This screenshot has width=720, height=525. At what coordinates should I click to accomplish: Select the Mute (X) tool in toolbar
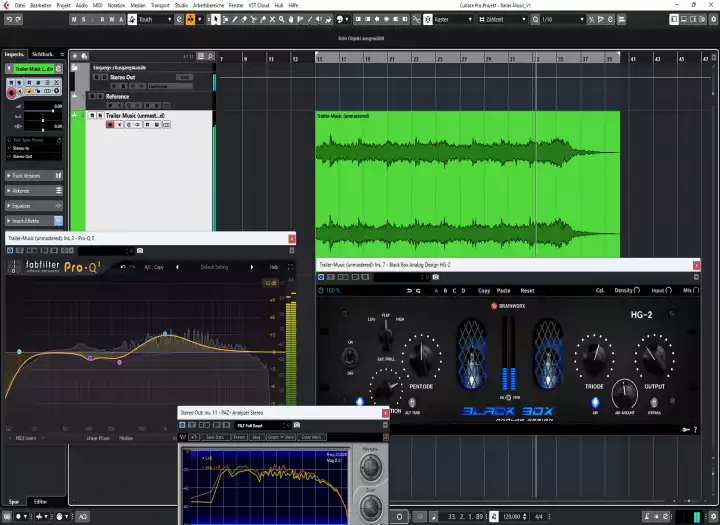pos(272,19)
